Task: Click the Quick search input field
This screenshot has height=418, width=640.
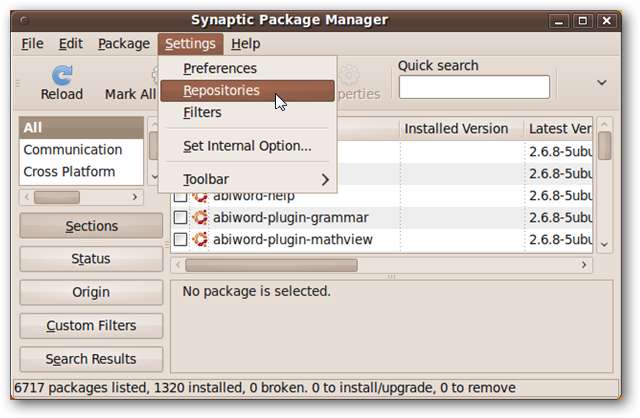Action: tap(474, 87)
